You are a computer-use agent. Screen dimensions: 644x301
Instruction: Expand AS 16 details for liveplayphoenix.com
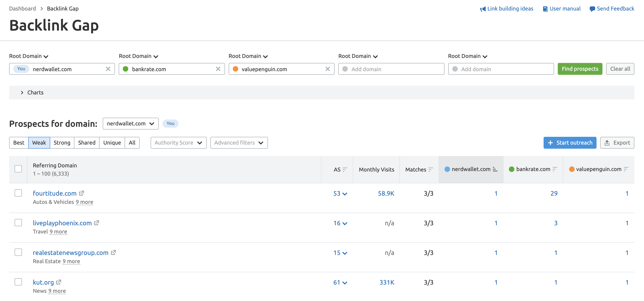pyautogui.click(x=340, y=223)
